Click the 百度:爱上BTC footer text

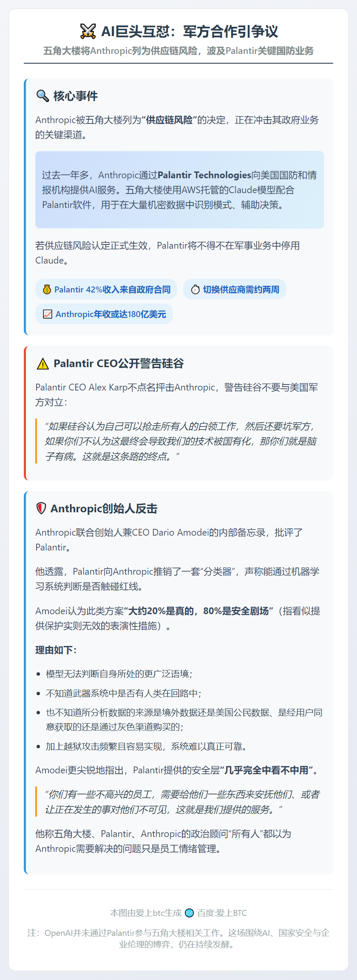[x=222, y=913]
